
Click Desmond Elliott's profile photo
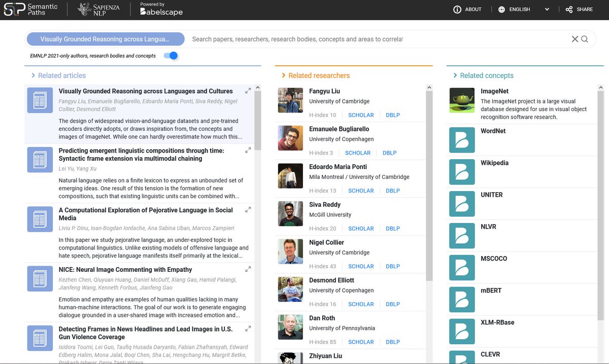click(290, 289)
